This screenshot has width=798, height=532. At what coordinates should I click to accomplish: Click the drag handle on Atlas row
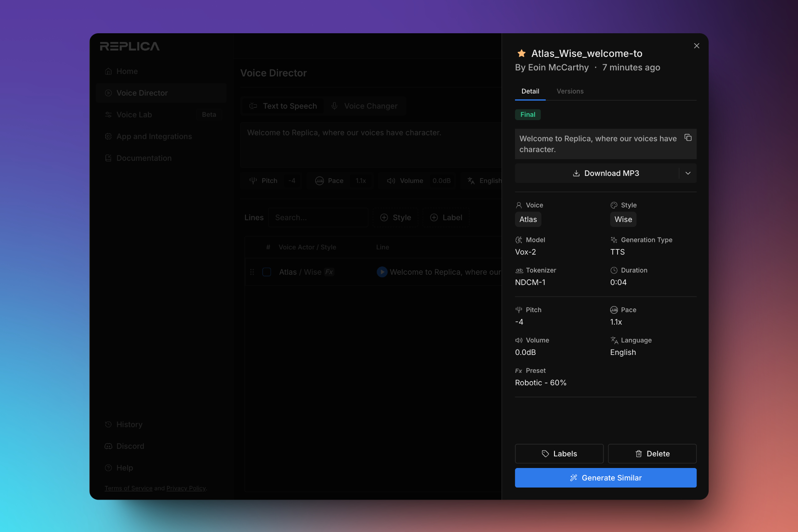(252, 272)
